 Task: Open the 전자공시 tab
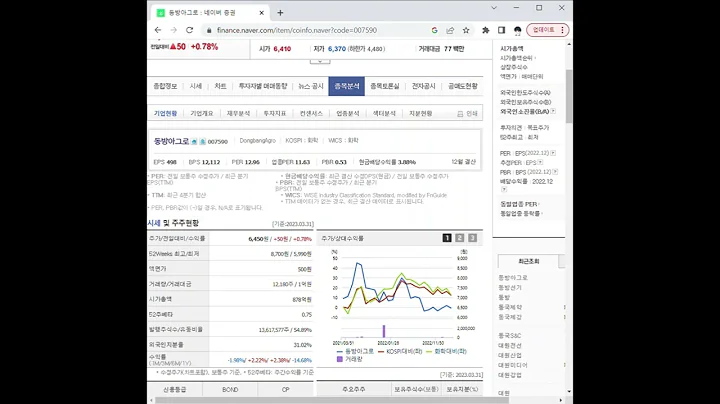tap(423, 86)
